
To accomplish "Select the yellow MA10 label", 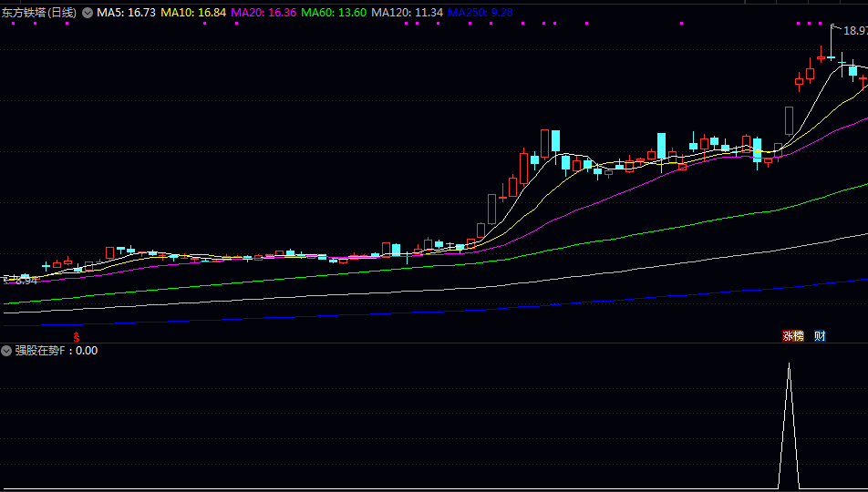I will tap(193, 13).
